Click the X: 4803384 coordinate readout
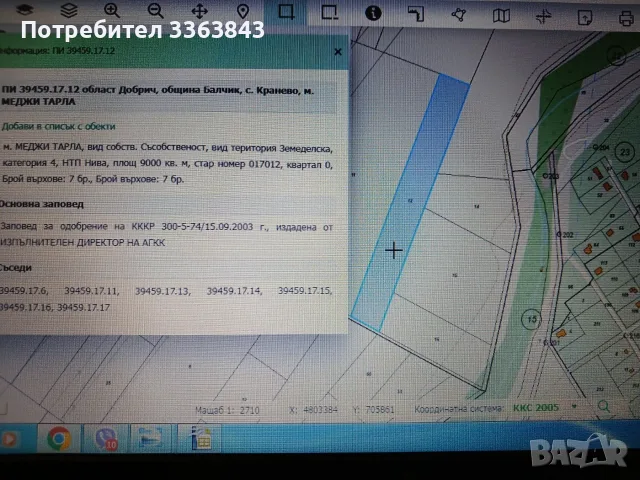Viewport: 640px width, 480px height. point(314,409)
